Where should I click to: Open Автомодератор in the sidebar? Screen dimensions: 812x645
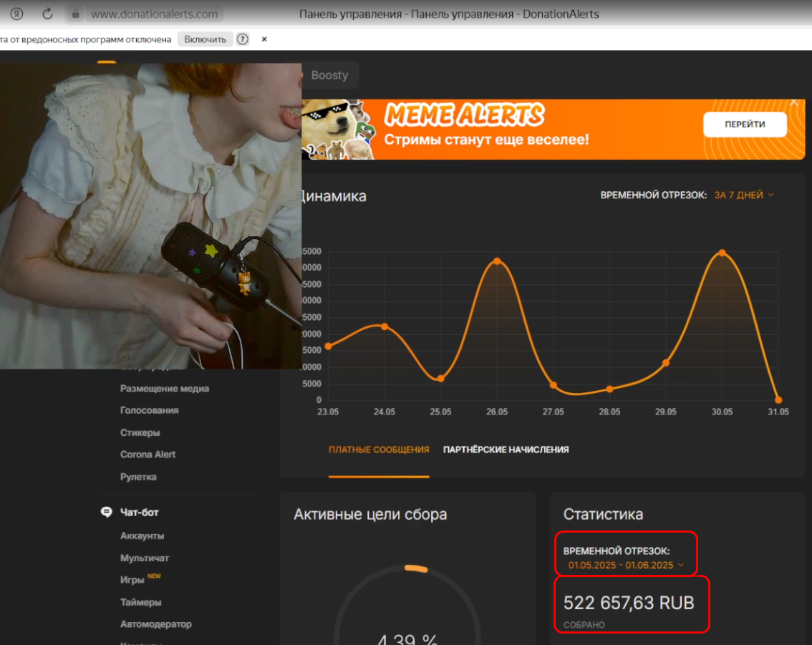(x=156, y=624)
